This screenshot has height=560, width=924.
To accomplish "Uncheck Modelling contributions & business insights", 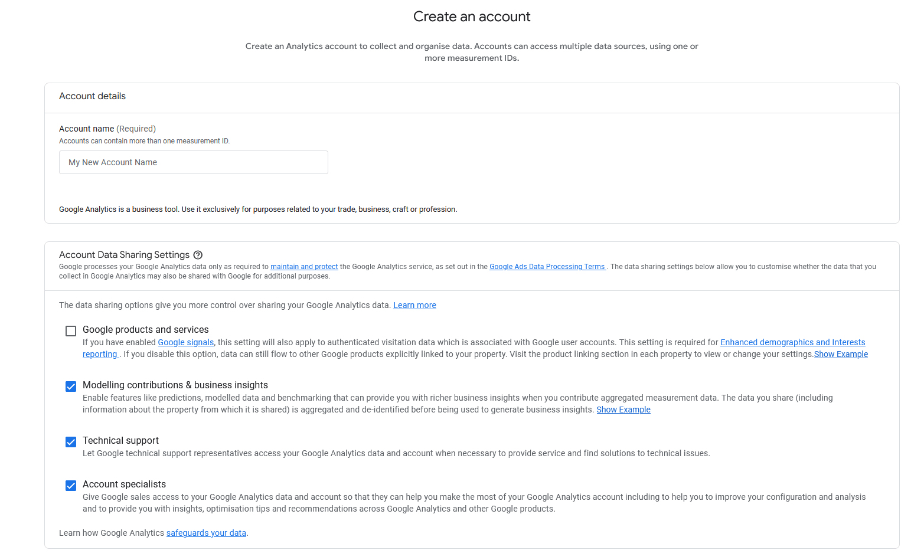I will point(71,386).
